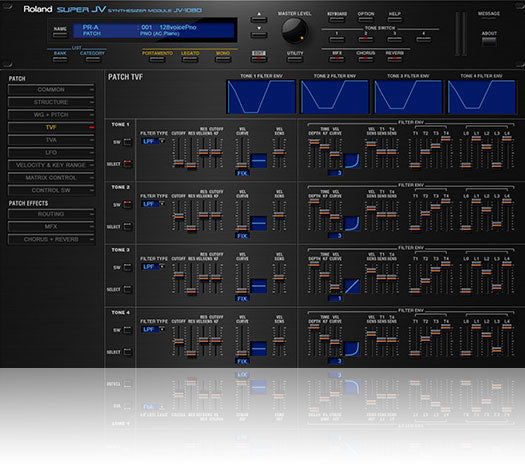Click Tone 4 velocity curve graph

click(x=259, y=348)
